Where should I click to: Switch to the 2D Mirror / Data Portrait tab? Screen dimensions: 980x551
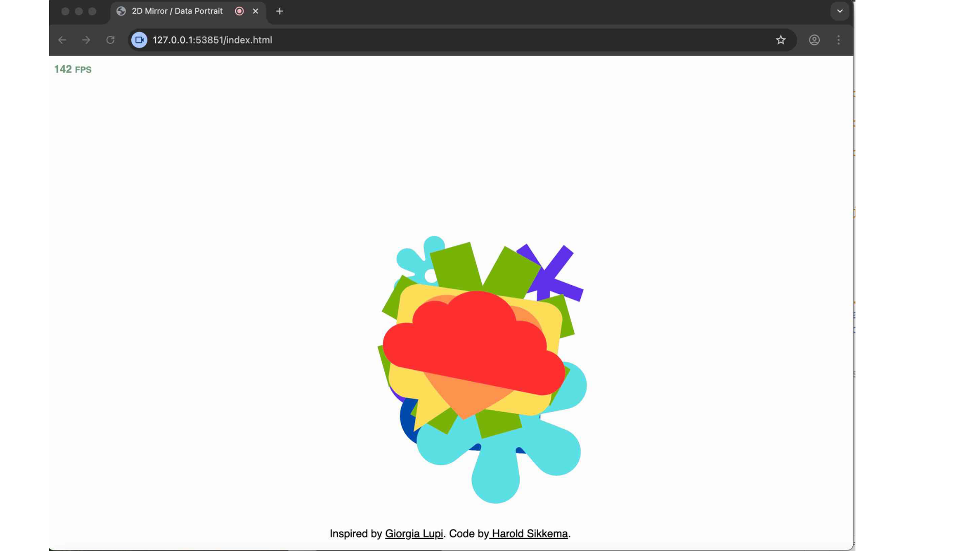(177, 11)
